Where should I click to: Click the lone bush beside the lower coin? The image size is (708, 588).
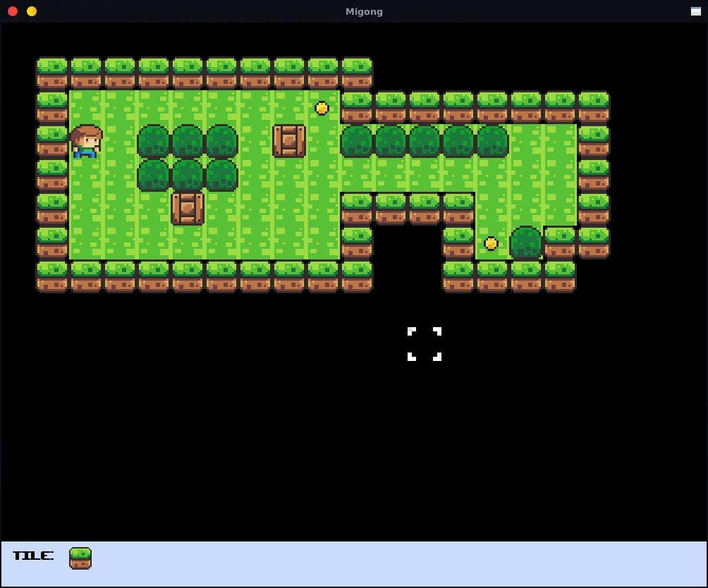[x=525, y=243]
